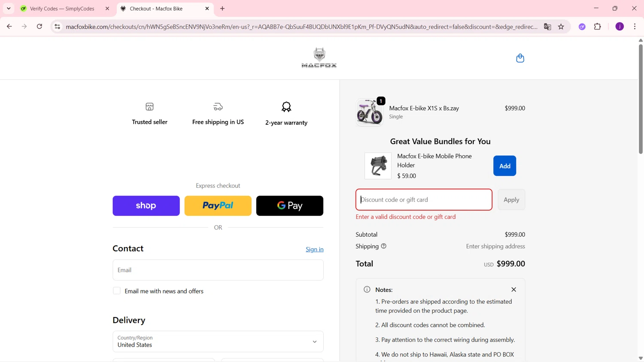The height and width of the screenshot is (362, 644).
Task: Open the shopping bag cart icon
Action: pos(520,58)
